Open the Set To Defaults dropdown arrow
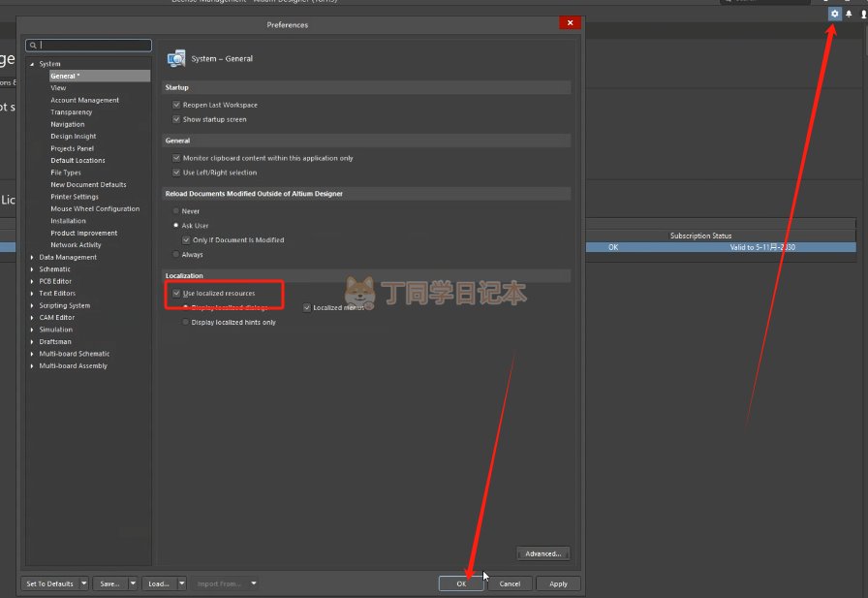 (x=84, y=583)
